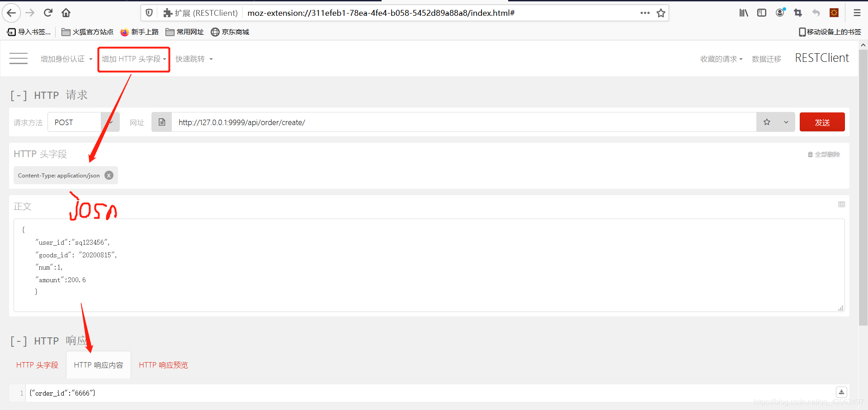This screenshot has height=410, width=868.
Task: Open the browser home page icon
Action: [x=66, y=13]
